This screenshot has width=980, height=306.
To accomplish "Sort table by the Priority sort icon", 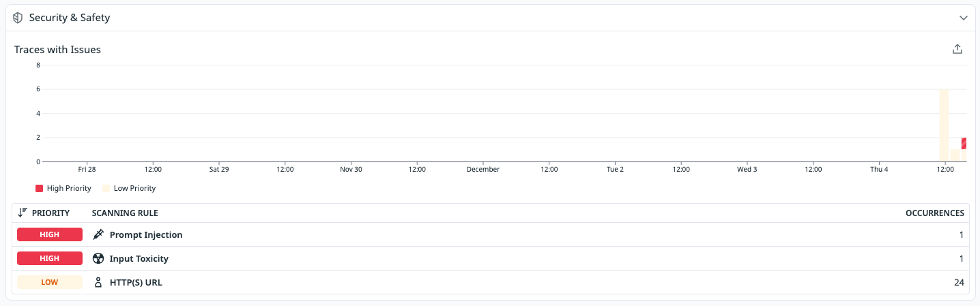I will tap(23, 213).
